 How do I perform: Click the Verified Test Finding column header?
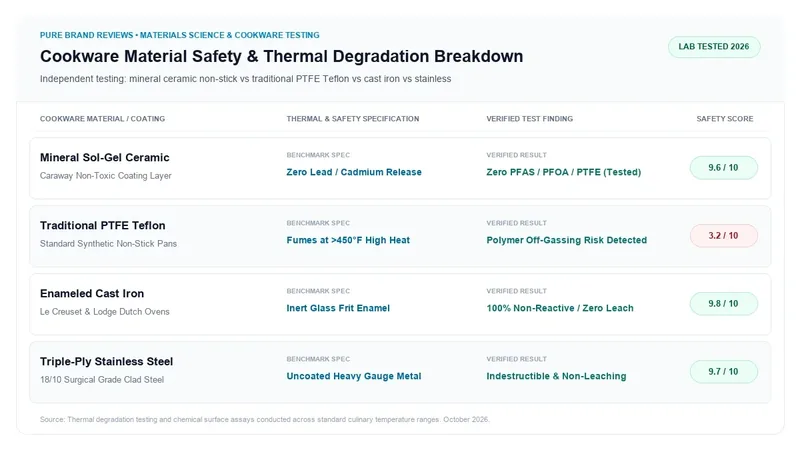[x=530, y=119]
